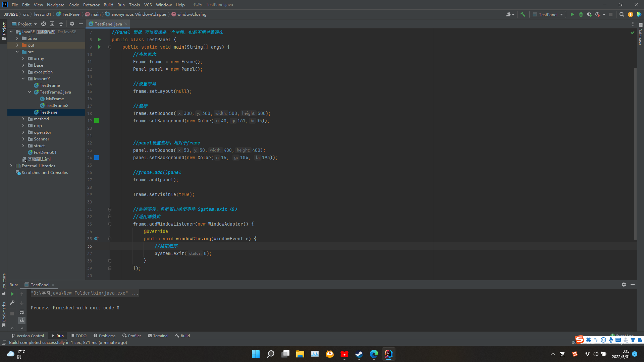Viewport: 644px width, 362px height.
Task: Open the TestPanel run configuration dropdown
Action: [x=548, y=14]
